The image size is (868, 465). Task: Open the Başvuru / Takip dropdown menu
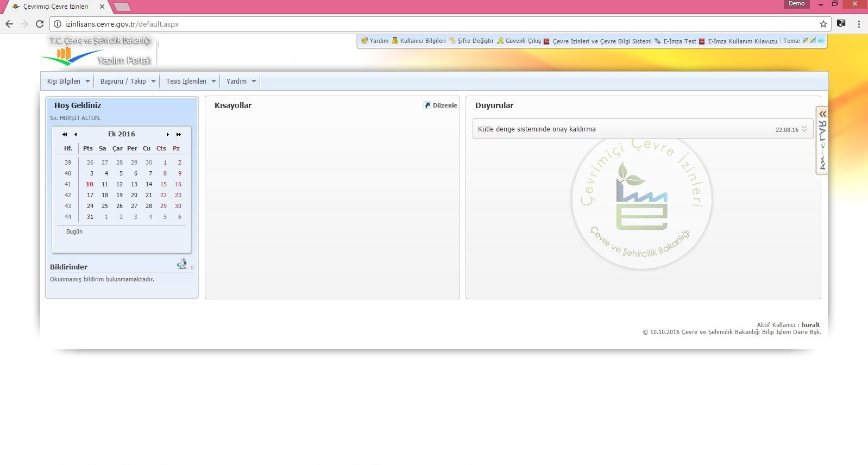point(128,81)
